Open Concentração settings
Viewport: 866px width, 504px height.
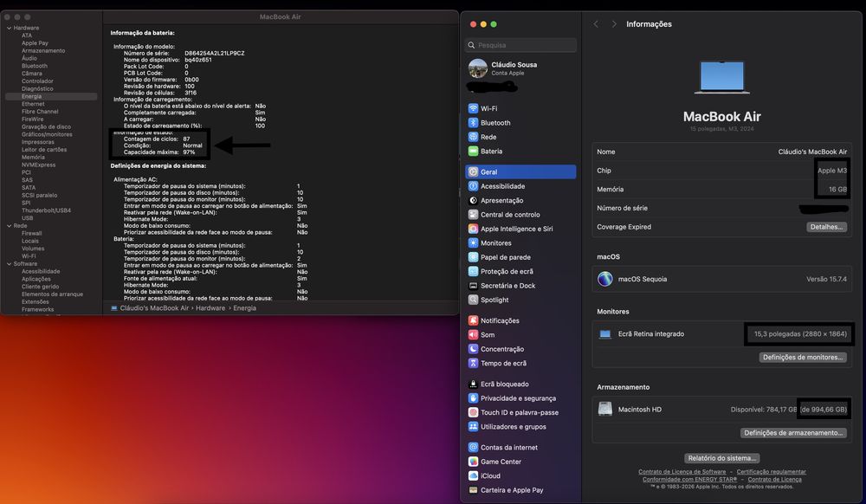pyautogui.click(x=520, y=349)
